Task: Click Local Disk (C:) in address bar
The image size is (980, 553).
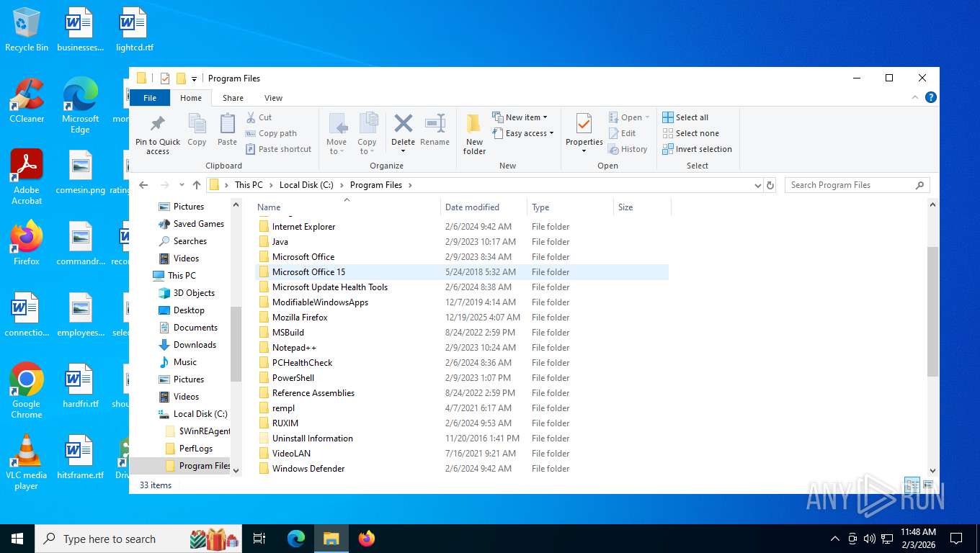Action: (x=306, y=185)
